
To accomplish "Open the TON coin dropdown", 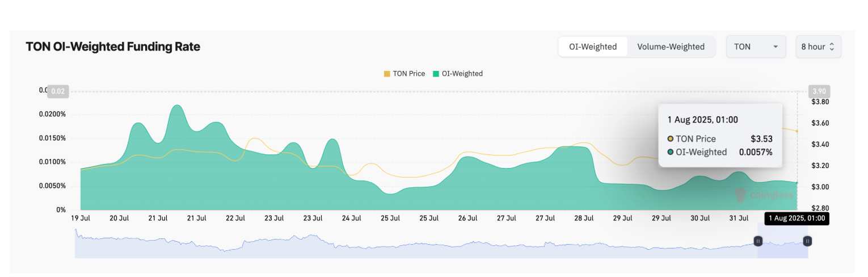I will (x=756, y=47).
